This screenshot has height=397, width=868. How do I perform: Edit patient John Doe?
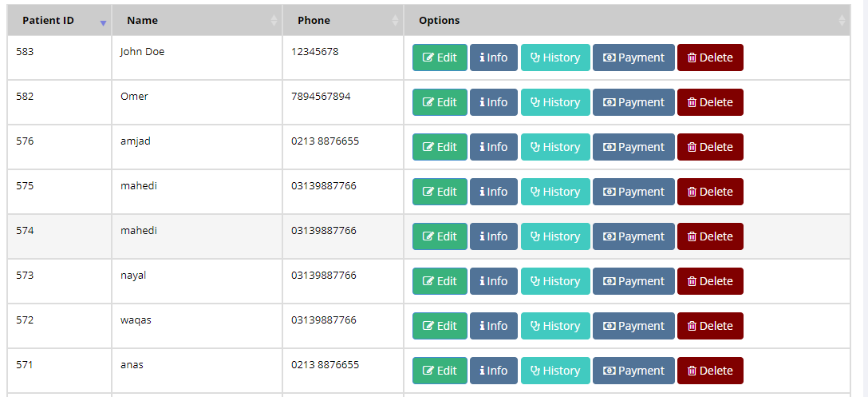[x=440, y=58]
